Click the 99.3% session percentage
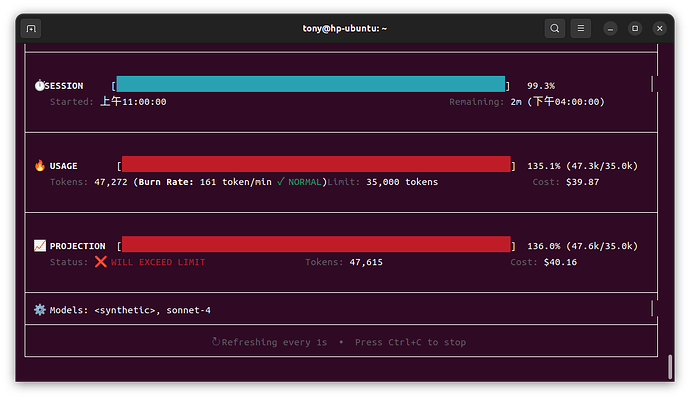This screenshot has width=690, height=398. 541,86
